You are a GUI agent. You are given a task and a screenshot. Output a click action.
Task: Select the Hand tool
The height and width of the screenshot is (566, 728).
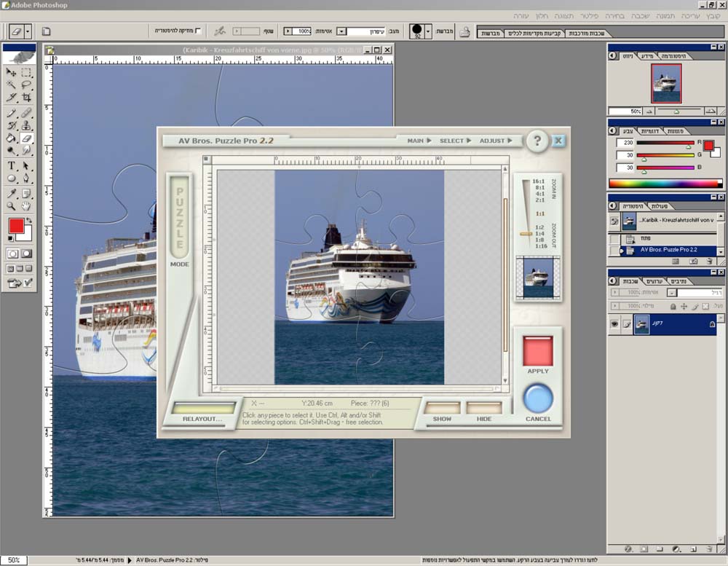pyautogui.click(x=27, y=205)
